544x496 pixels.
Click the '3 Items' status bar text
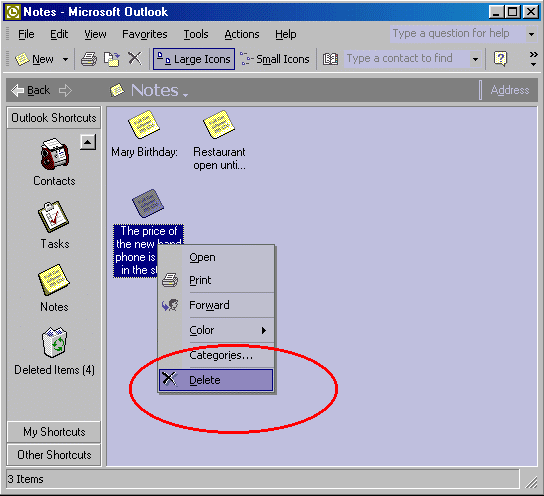coord(26,479)
